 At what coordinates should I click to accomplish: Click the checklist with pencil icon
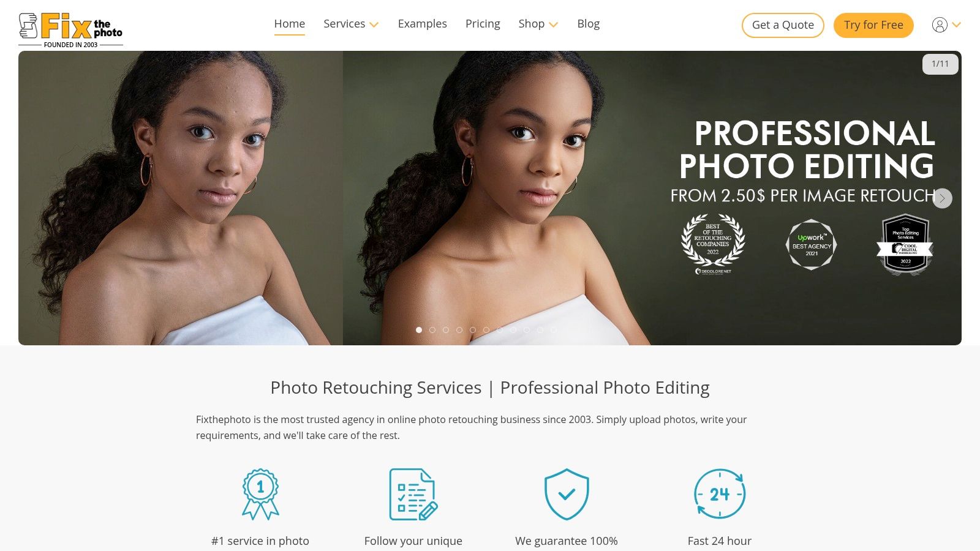point(413,494)
